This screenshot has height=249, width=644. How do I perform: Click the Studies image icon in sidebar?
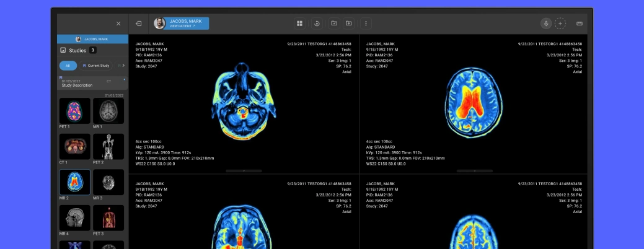[x=63, y=50]
